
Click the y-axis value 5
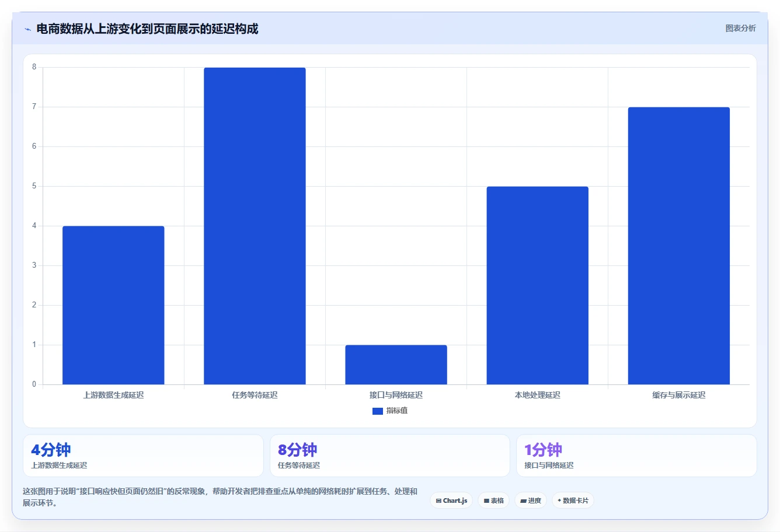coord(34,186)
